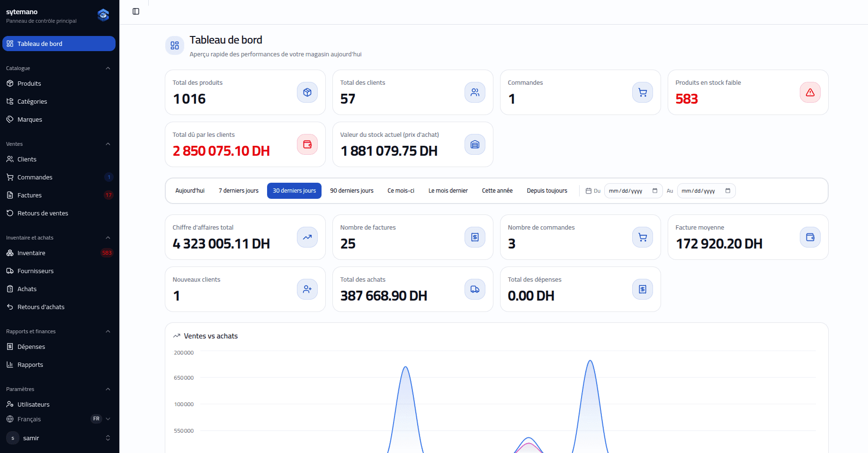Collapse the Ventes section
Viewport: 868px width, 453px height.
[x=108, y=144]
